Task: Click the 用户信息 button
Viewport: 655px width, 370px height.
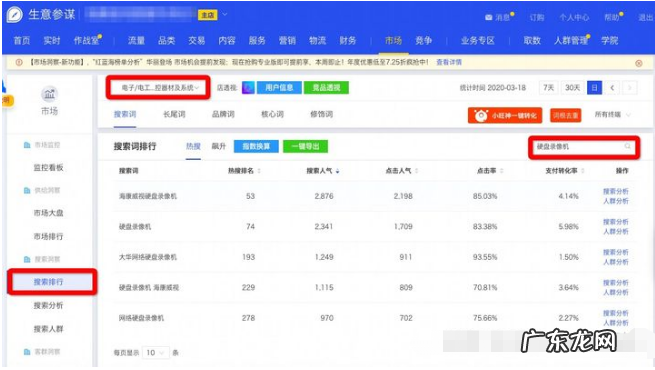Action: (x=279, y=88)
